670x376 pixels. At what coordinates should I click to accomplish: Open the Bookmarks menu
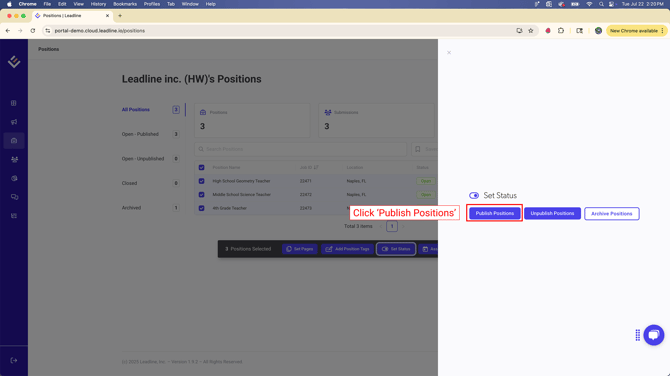125,4
